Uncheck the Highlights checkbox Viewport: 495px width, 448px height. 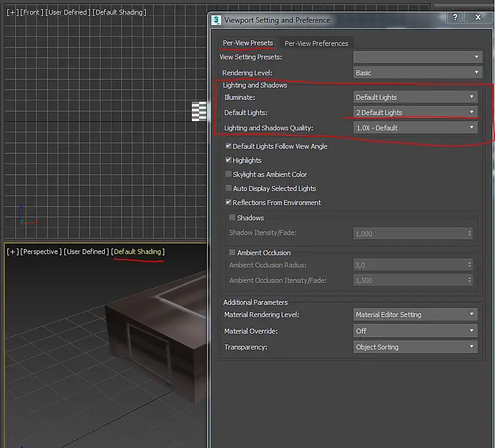[229, 160]
